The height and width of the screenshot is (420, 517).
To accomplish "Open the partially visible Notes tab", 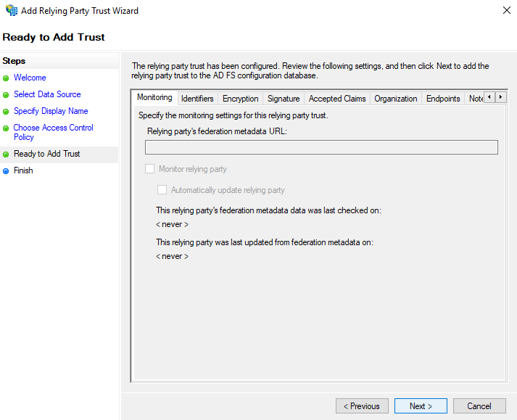I will 475,99.
